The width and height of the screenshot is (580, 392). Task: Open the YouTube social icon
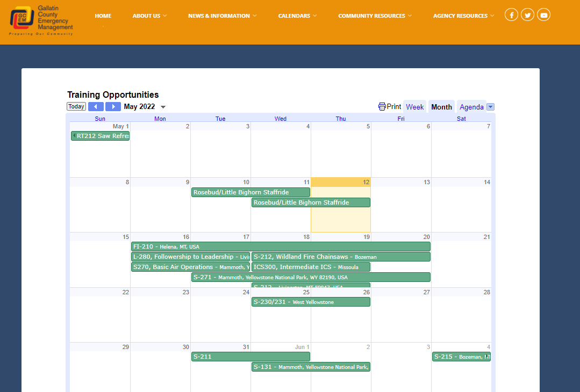(544, 15)
